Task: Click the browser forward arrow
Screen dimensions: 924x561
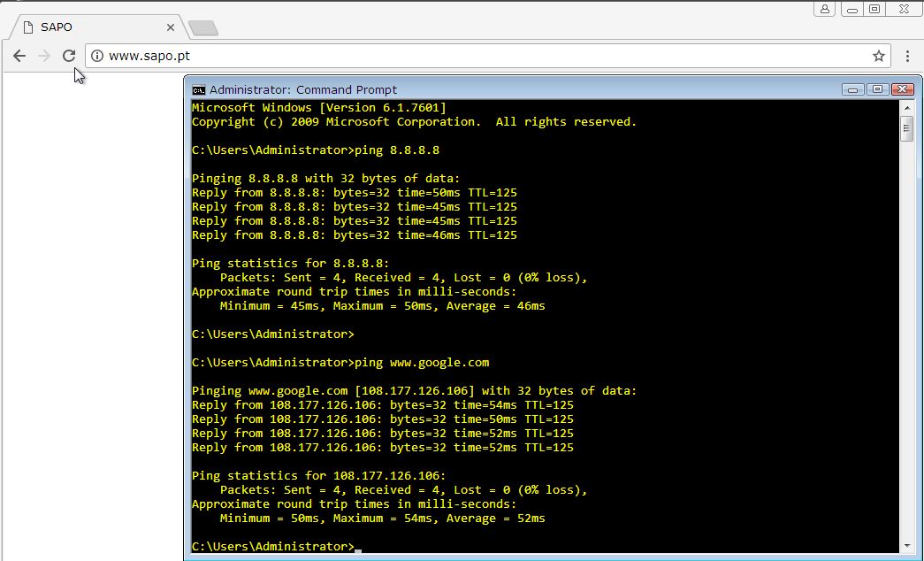Action: tap(44, 56)
